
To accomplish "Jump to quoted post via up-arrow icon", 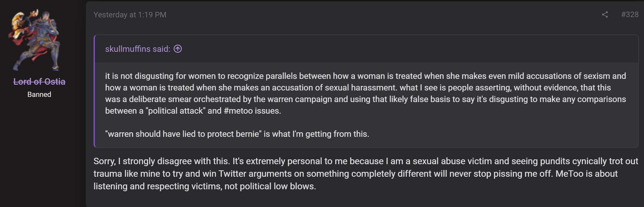I will pos(178,49).
